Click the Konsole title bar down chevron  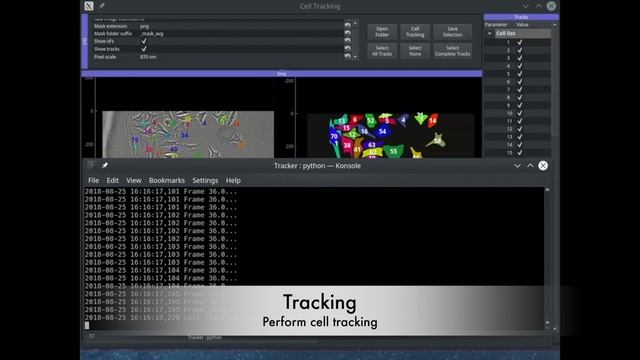point(517,166)
